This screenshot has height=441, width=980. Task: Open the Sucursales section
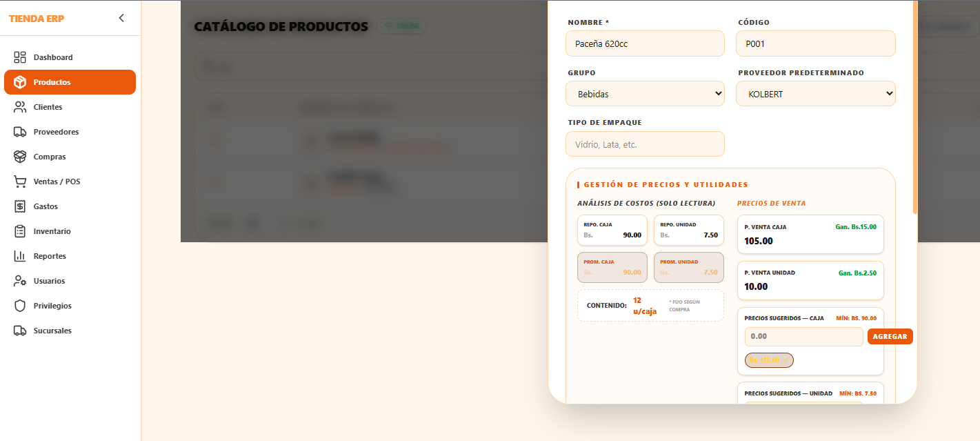(70, 331)
